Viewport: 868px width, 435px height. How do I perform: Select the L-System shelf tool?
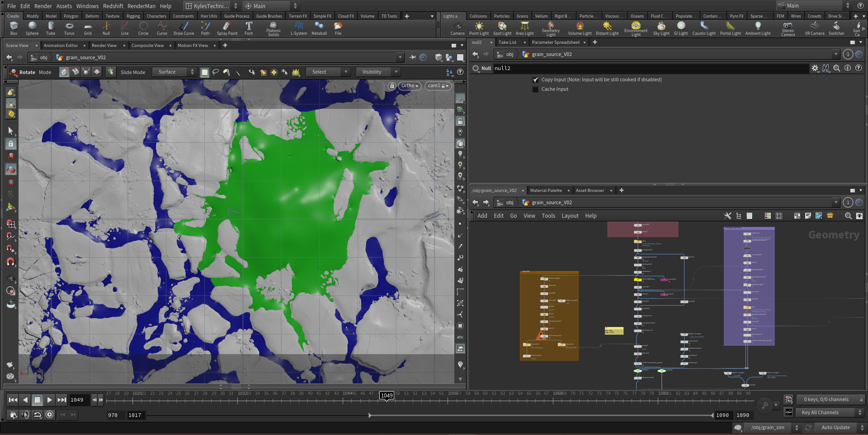click(x=298, y=28)
